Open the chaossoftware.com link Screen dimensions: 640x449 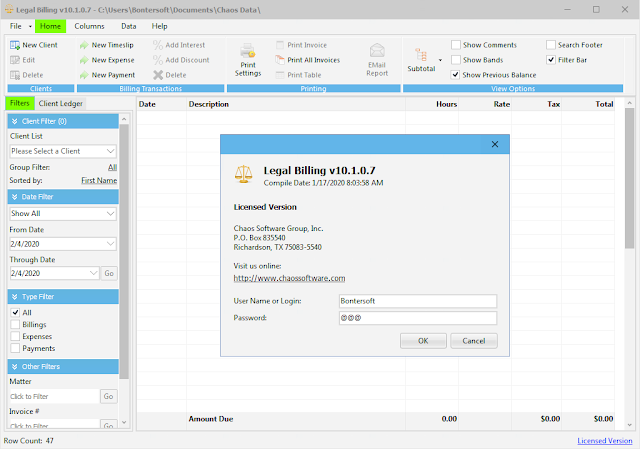point(289,278)
